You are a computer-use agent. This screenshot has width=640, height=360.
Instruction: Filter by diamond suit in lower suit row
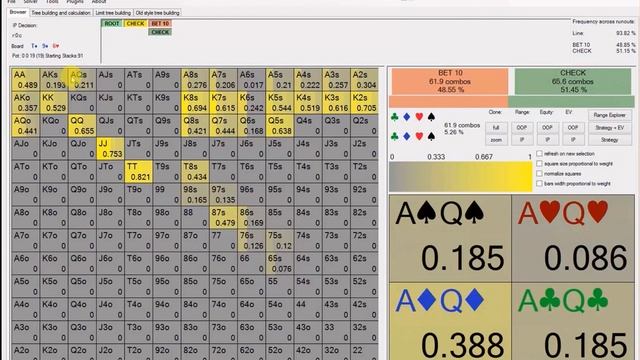pos(407,136)
